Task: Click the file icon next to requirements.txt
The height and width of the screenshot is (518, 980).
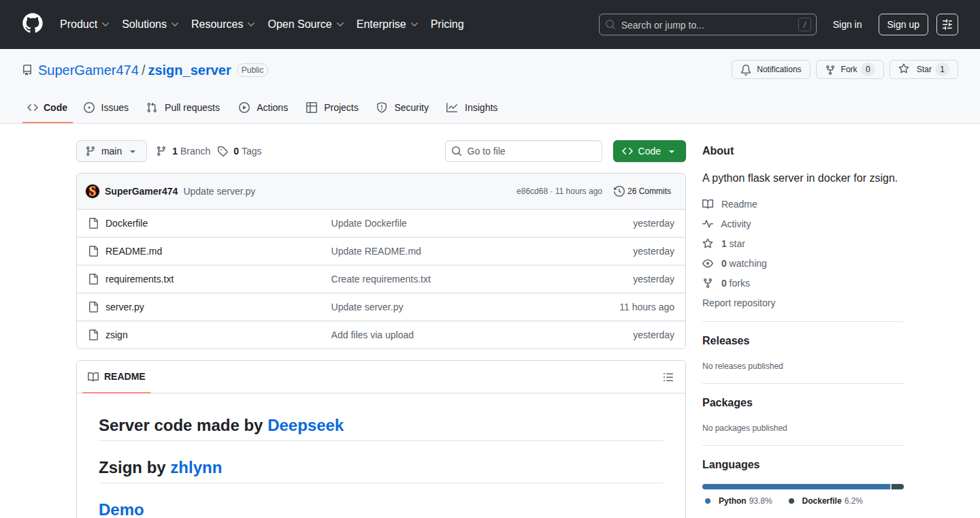Action: coord(94,279)
